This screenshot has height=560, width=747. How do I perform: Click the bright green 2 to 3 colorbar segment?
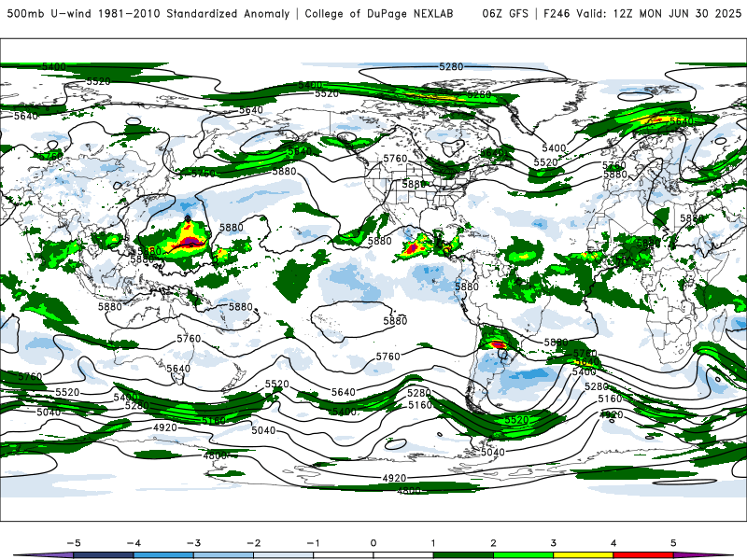tap(524, 555)
